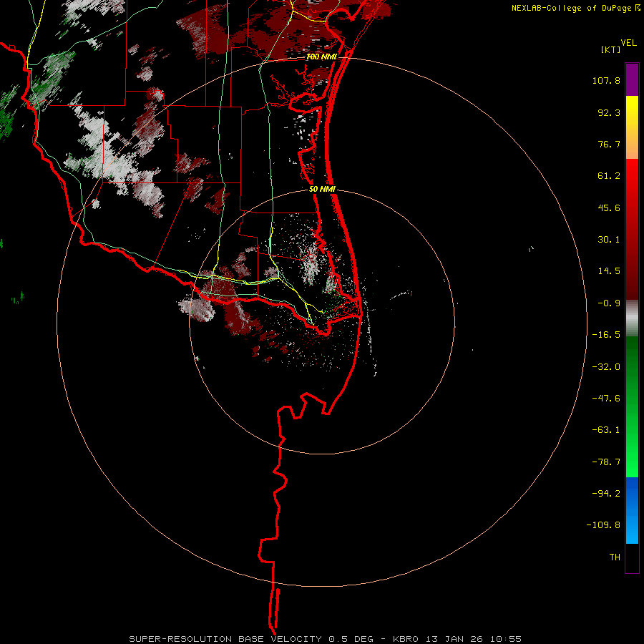The image size is (644, 644).
Task: Click the VEL legend title
Action: coord(628,43)
